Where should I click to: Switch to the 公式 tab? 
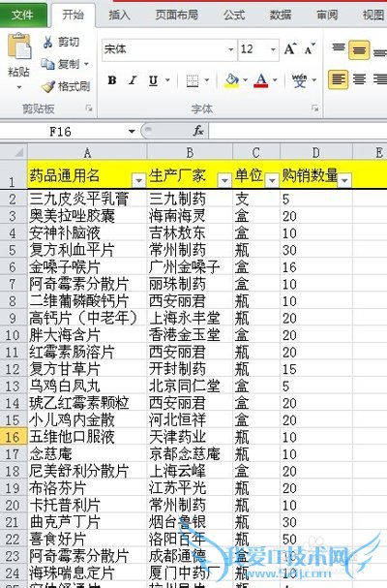234,15
